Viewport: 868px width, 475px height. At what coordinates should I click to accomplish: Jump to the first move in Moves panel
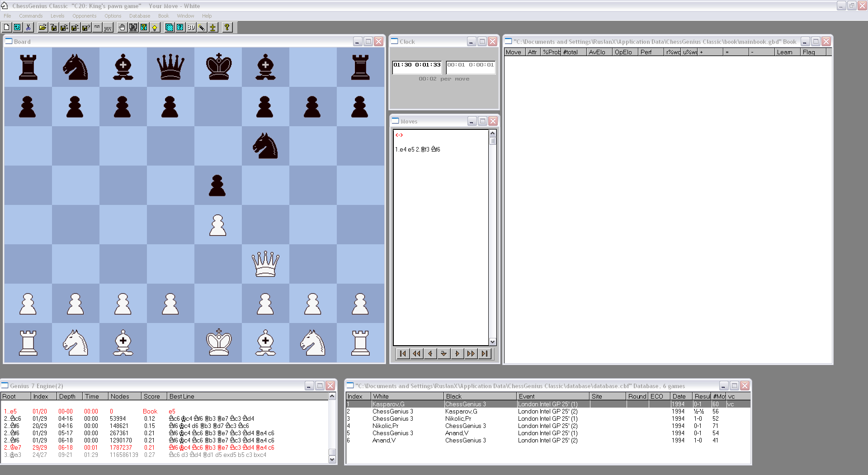pos(403,354)
